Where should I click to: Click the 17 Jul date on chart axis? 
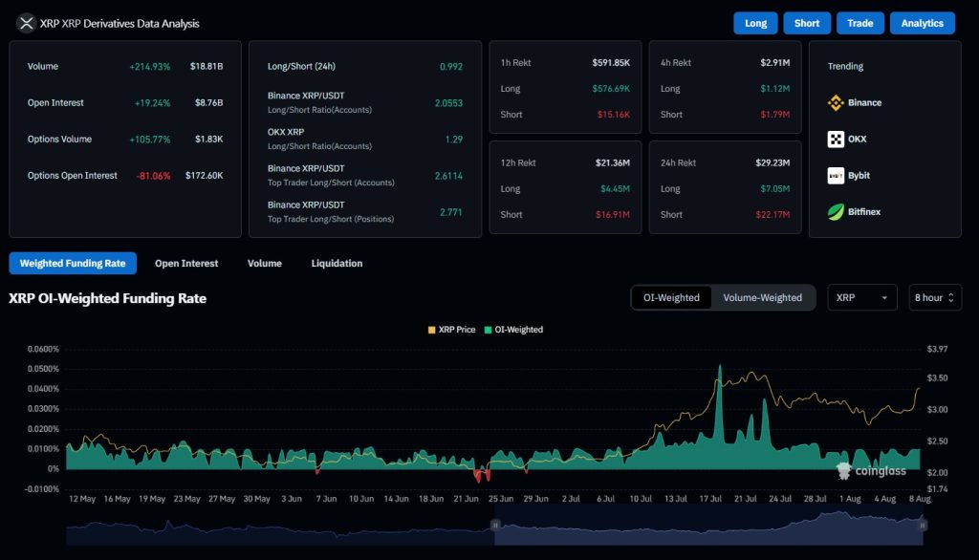710,499
